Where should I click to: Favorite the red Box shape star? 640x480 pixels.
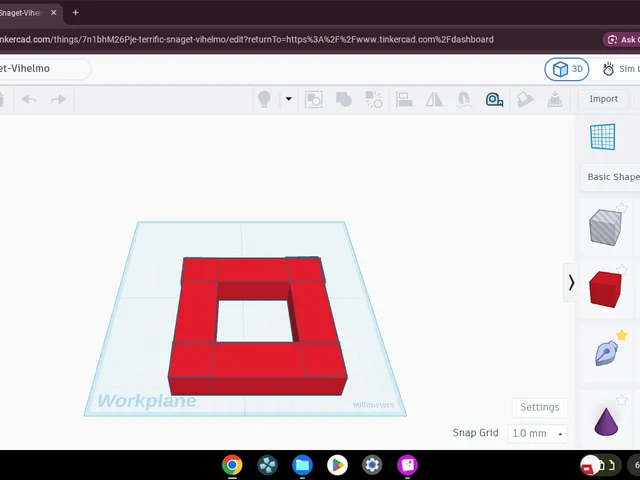point(621,269)
